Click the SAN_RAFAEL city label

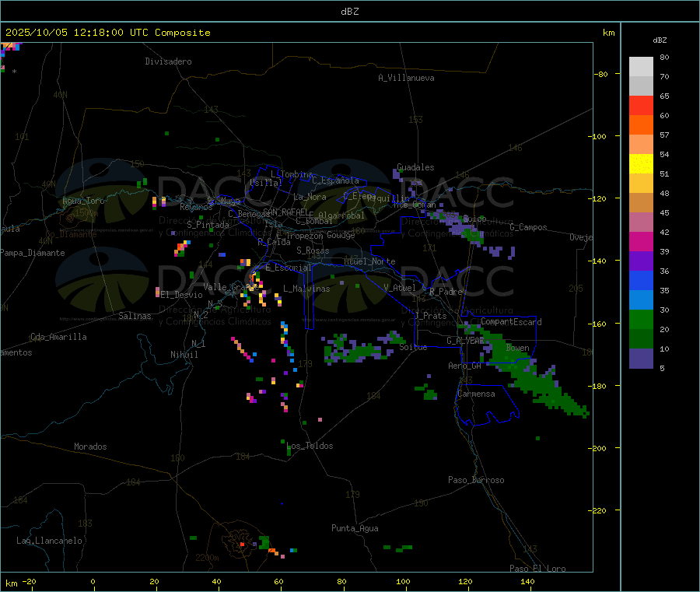(x=285, y=212)
